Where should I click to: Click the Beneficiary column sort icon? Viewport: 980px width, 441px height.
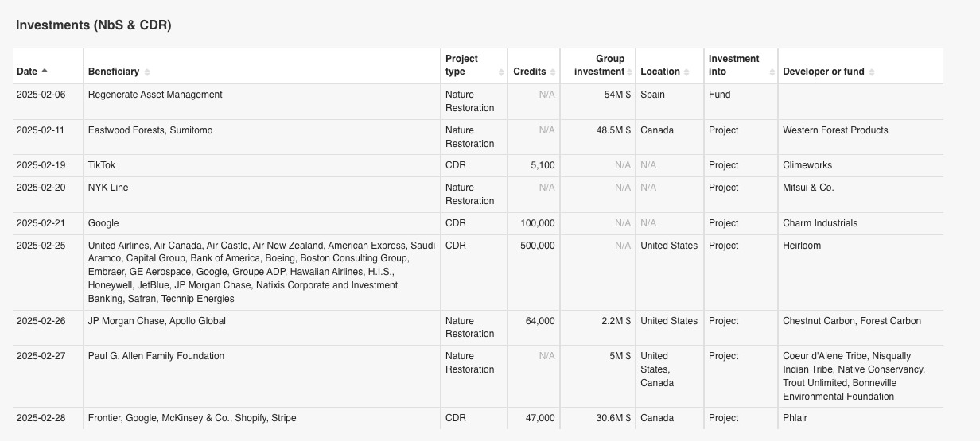click(147, 72)
